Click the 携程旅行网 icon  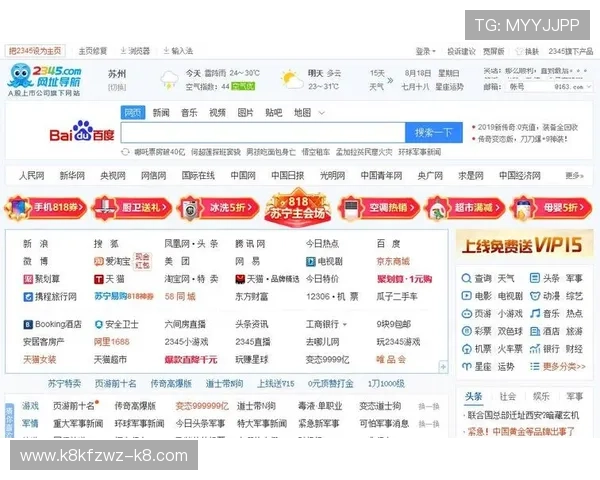coord(28,297)
